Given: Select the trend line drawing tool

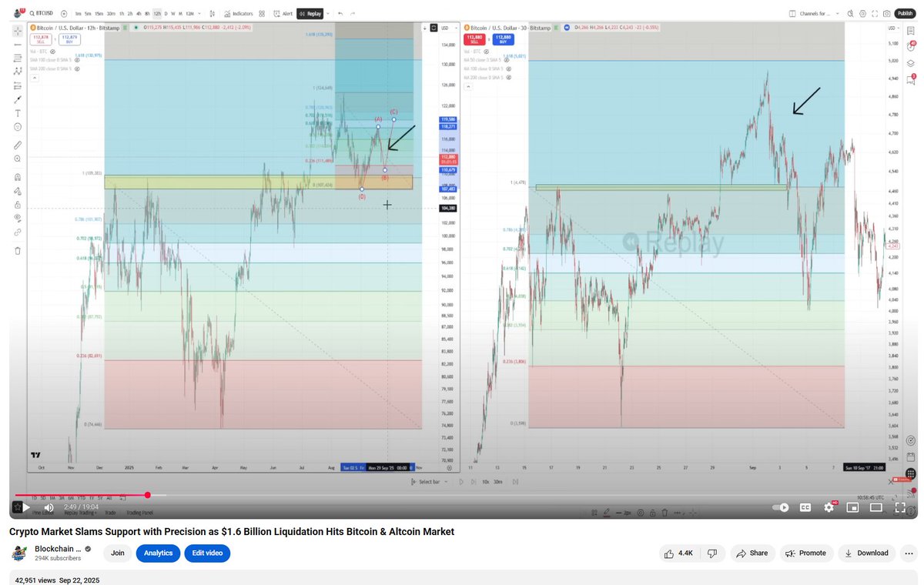Looking at the screenshot, I should pos(18,45).
